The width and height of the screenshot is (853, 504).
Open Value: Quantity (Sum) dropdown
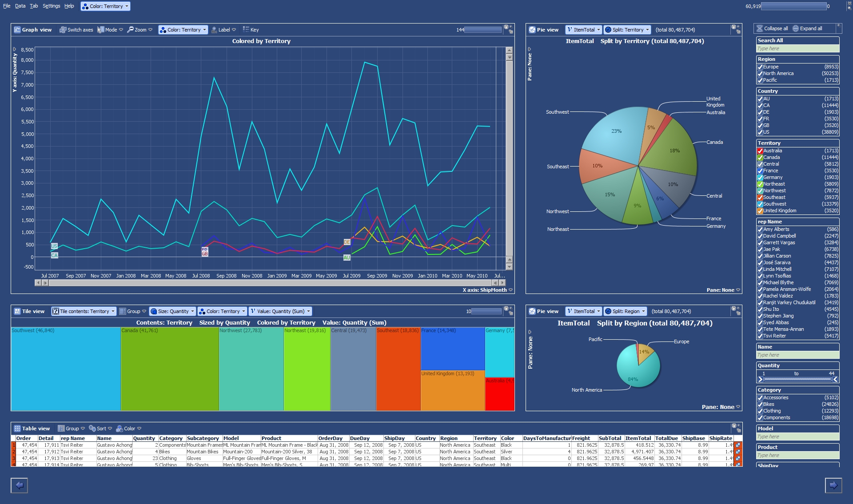coord(280,311)
